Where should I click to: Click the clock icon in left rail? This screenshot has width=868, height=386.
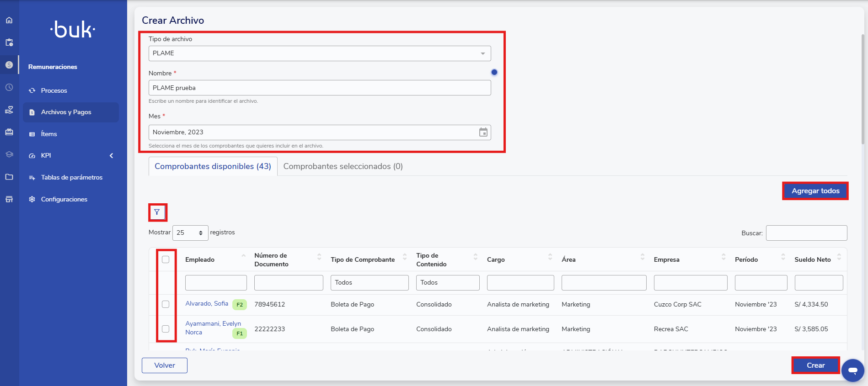pyautogui.click(x=9, y=87)
